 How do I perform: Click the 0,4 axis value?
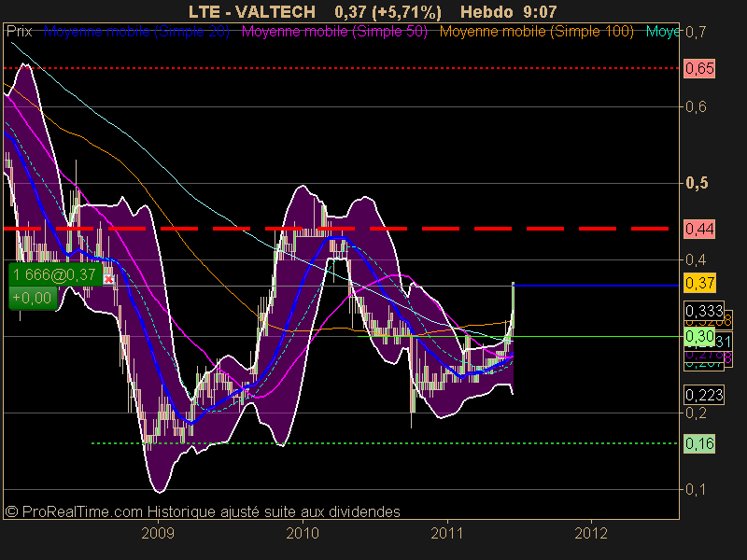(x=696, y=259)
